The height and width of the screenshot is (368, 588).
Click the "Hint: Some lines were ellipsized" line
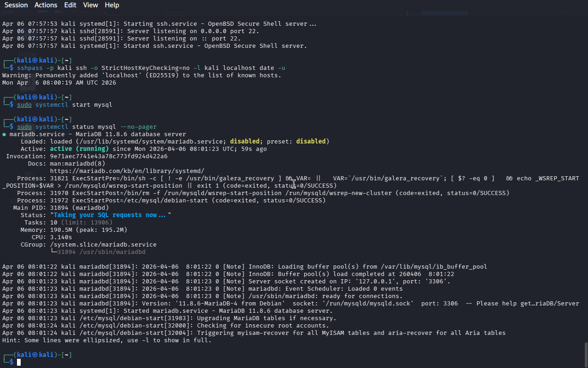[107, 340]
